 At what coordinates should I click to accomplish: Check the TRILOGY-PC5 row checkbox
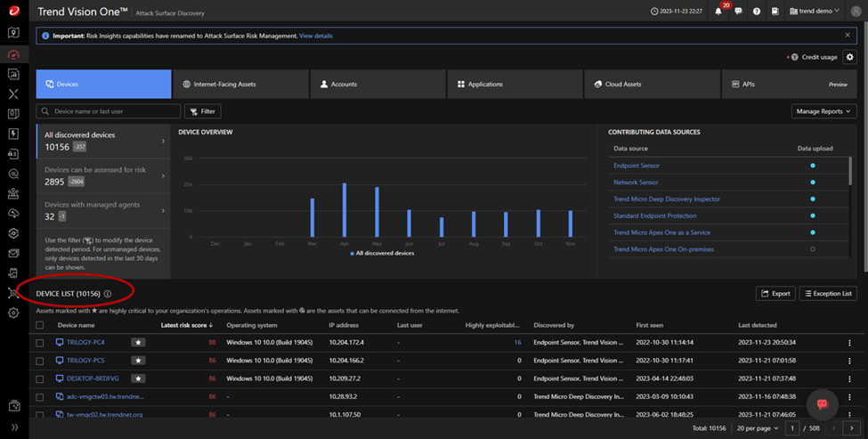click(x=40, y=361)
